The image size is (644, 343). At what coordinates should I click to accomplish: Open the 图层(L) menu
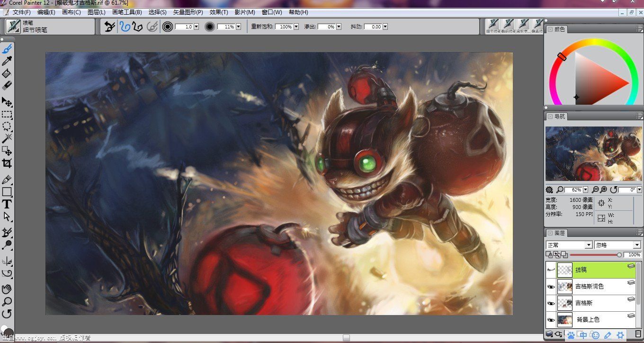coord(97,12)
